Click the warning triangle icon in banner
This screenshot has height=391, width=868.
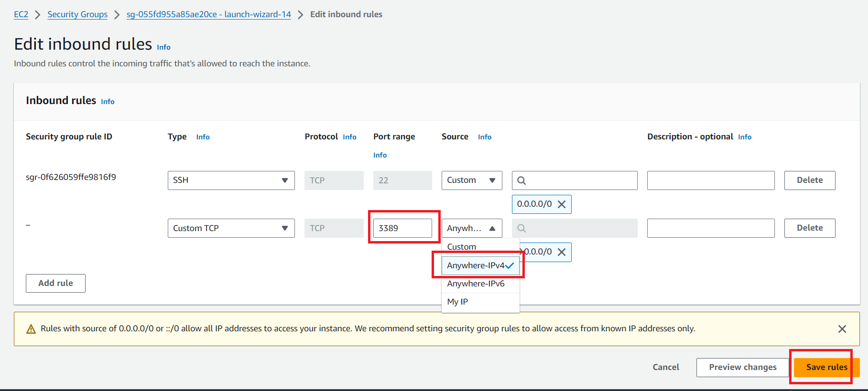[31, 329]
